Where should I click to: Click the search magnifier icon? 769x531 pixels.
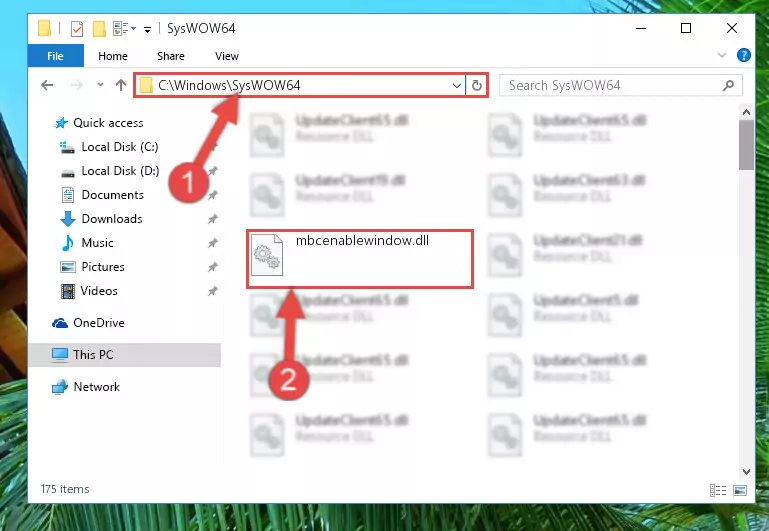728,85
